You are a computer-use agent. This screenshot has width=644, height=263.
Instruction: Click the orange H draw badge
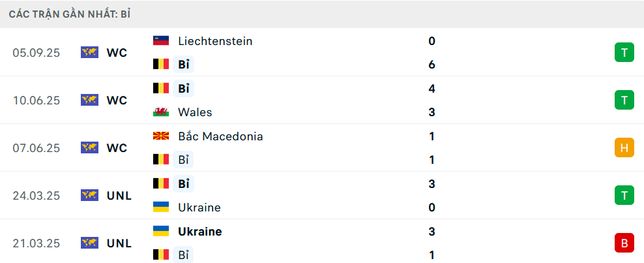coord(624,147)
